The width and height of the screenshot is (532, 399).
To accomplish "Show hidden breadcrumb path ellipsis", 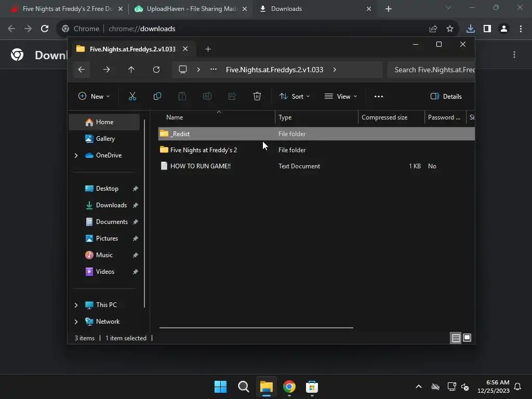I will pyautogui.click(x=214, y=69).
